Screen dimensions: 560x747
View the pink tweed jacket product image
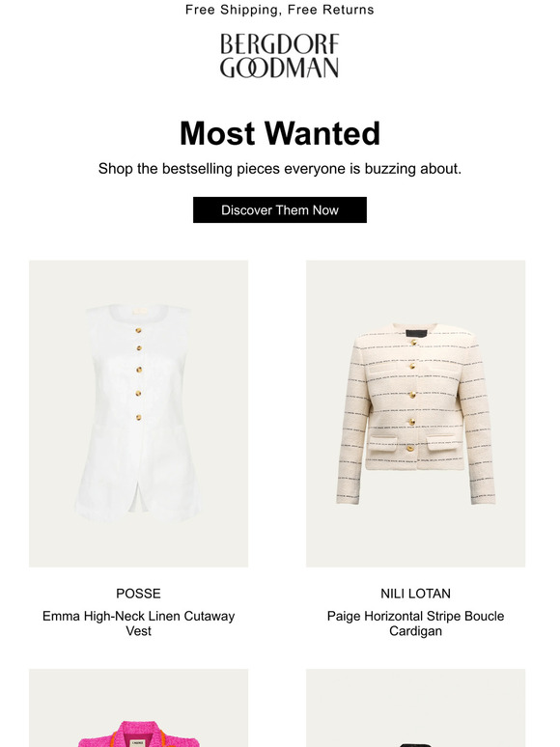tap(139, 708)
